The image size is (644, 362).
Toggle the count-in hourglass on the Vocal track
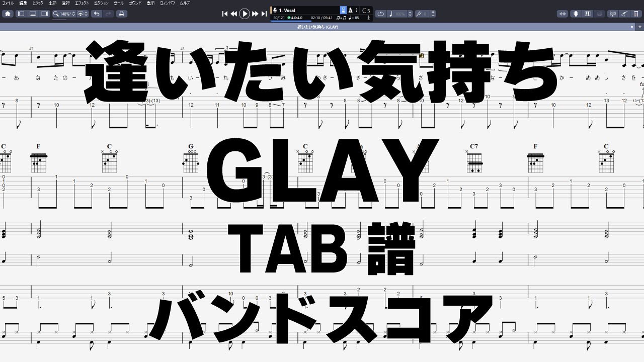344,10
